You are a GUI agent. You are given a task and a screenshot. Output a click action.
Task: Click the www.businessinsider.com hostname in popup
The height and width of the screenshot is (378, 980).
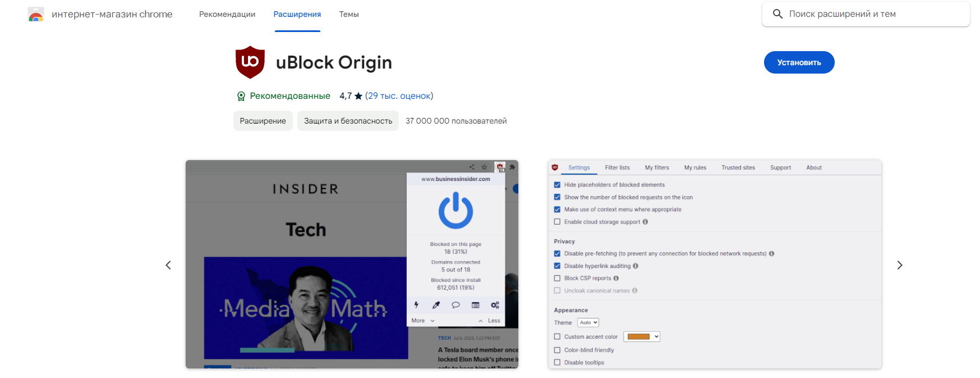[x=456, y=179]
